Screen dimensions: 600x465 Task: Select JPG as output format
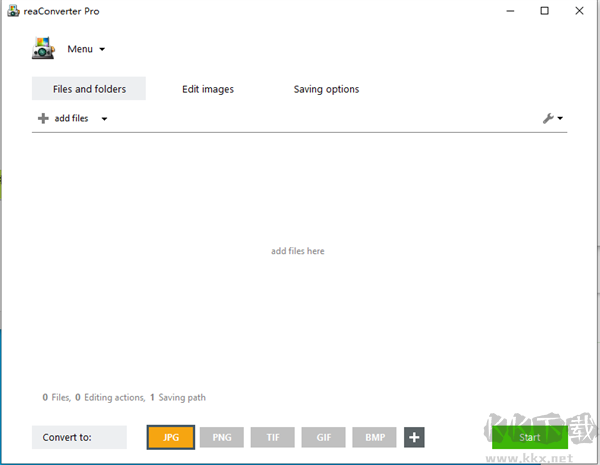(x=171, y=437)
